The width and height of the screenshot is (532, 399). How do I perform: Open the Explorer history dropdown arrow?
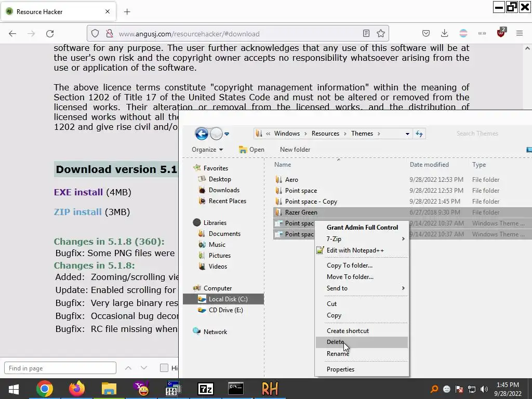227,134
